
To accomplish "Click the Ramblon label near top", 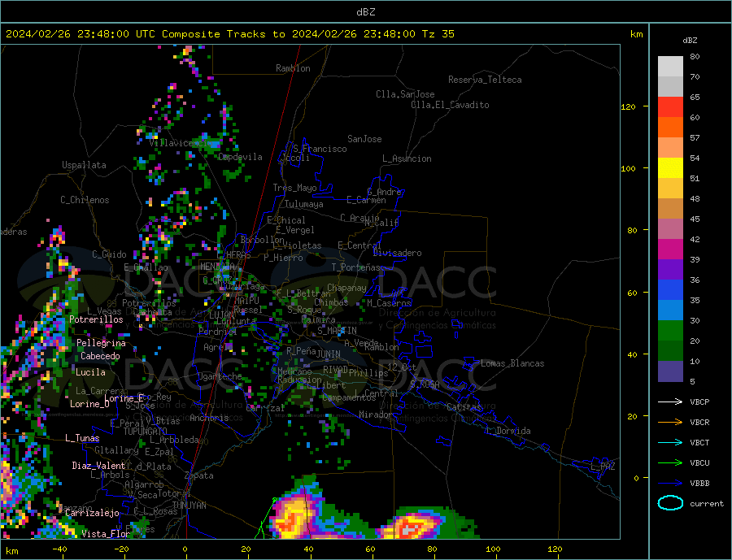I will (293, 68).
